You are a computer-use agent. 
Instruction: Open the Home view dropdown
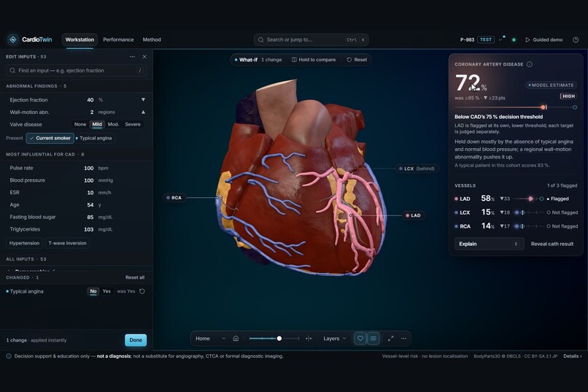pos(210,339)
